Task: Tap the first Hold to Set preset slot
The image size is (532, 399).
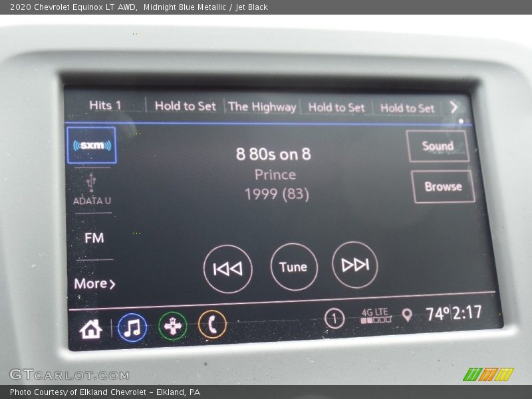Action: (186, 106)
